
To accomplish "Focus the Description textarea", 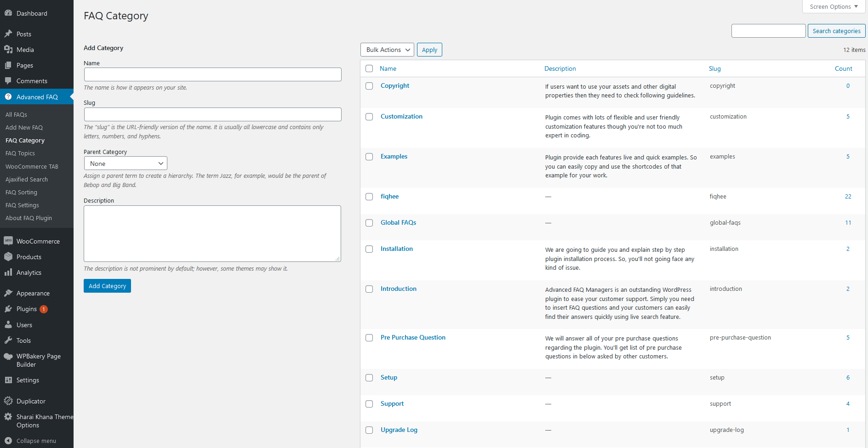I will point(212,233).
